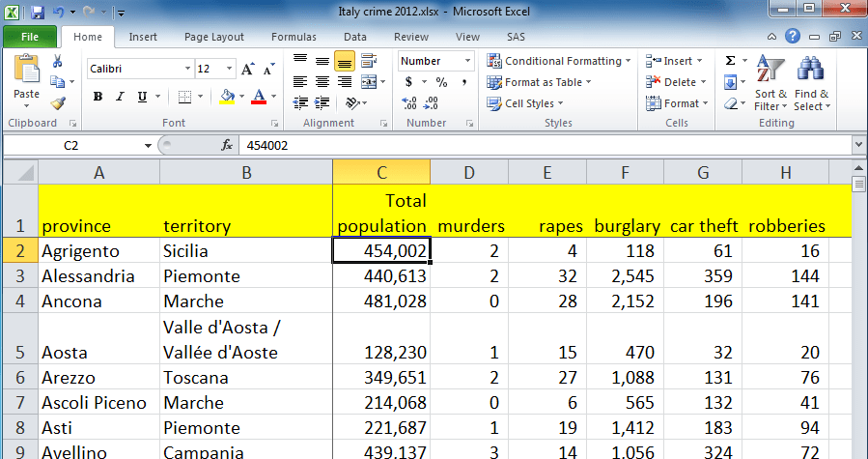The height and width of the screenshot is (459, 868).
Task: Open the Name Box dropdown arrow
Action: [148, 146]
